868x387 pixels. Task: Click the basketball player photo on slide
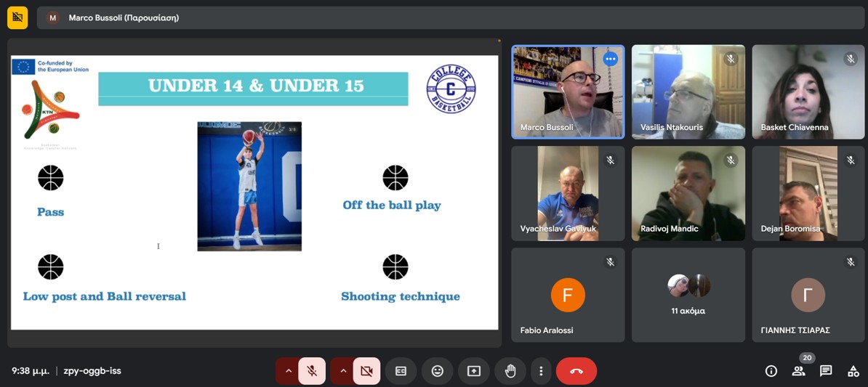click(249, 187)
